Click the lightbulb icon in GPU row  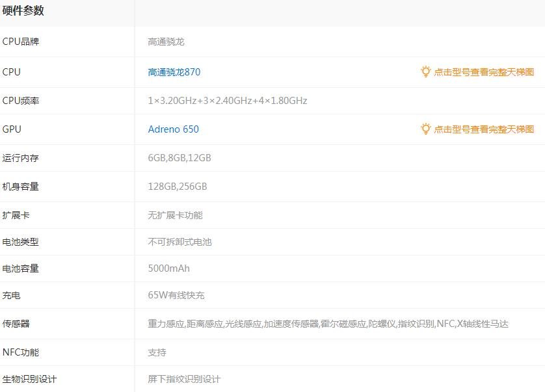coord(425,129)
